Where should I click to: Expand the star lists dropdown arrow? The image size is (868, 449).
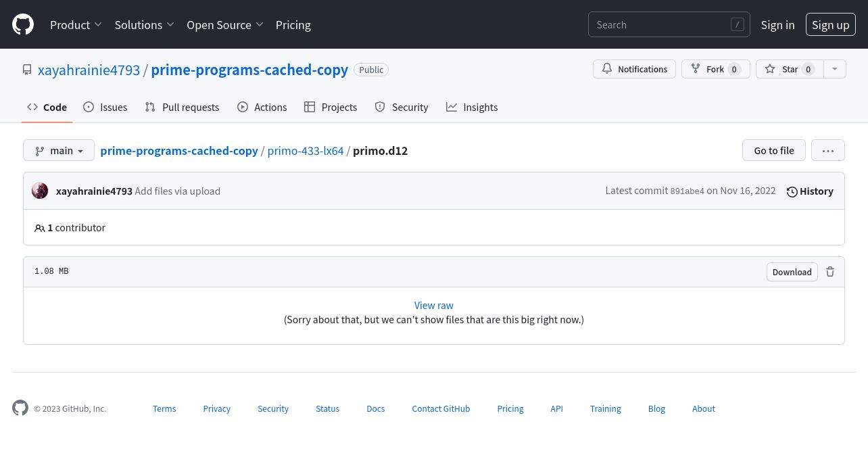835,69
